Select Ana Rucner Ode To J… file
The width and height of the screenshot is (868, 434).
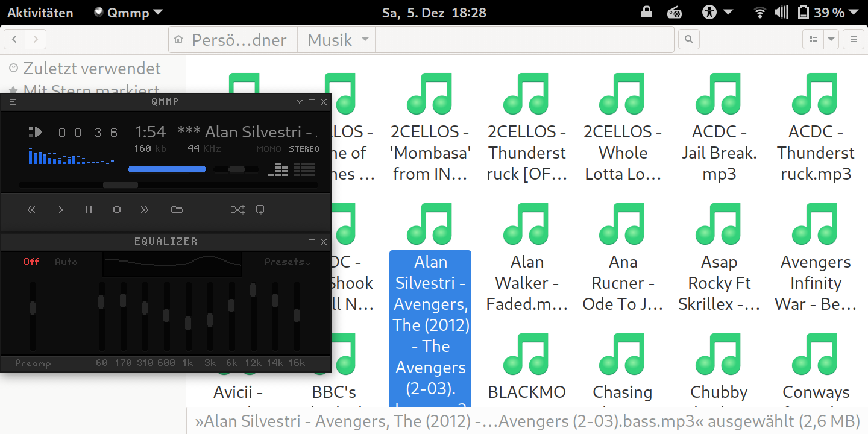623,259
